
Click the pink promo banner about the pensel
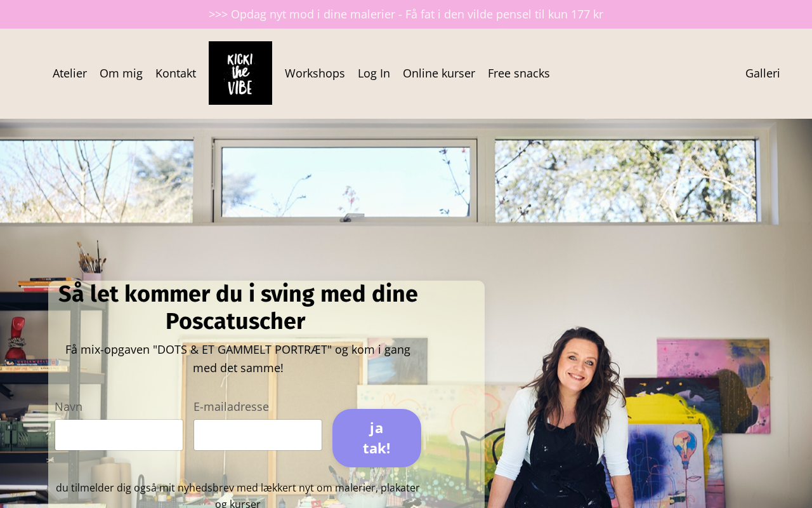coord(406,14)
